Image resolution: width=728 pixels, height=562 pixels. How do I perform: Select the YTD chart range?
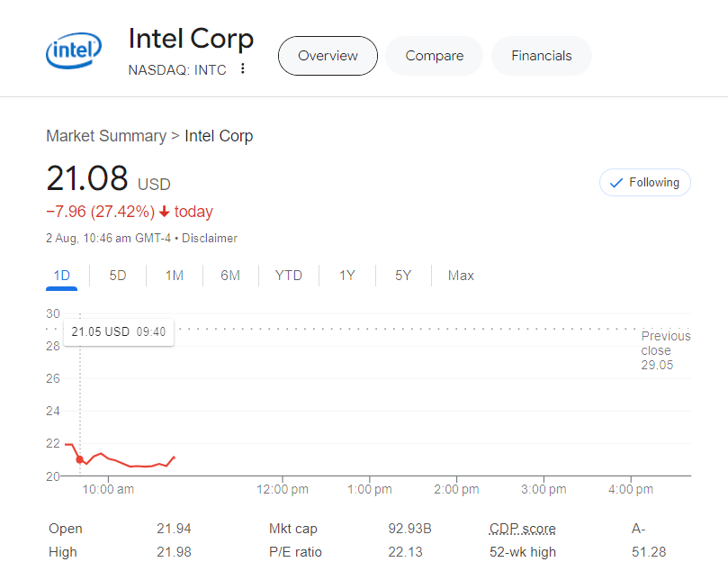288,276
